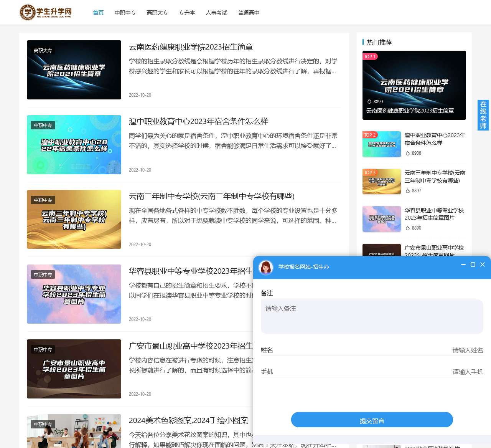Image resolution: width=491 pixels, height=448 pixels.
Task: Focus the 手机 phone input field
Action: [x=372, y=372]
